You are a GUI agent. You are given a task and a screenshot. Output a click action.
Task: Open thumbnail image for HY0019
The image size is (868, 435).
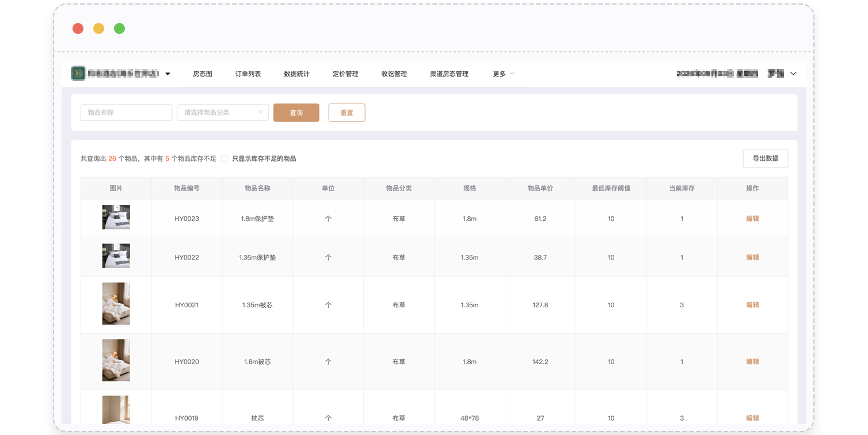coord(116,410)
